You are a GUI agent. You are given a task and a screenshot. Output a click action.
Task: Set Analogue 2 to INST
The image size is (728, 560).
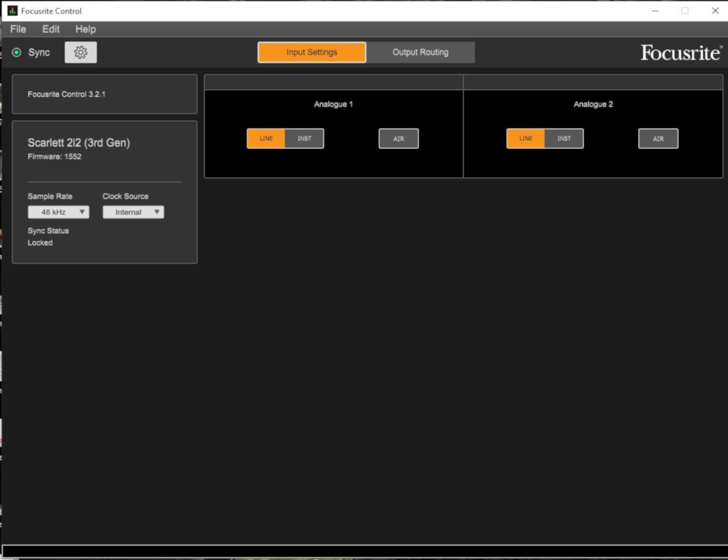[x=564, y=138]
